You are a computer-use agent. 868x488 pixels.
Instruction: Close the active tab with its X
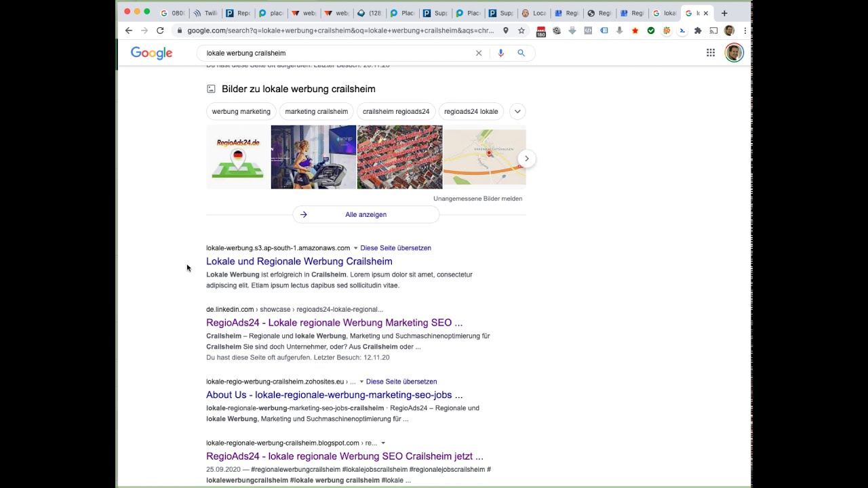[706, 13]
